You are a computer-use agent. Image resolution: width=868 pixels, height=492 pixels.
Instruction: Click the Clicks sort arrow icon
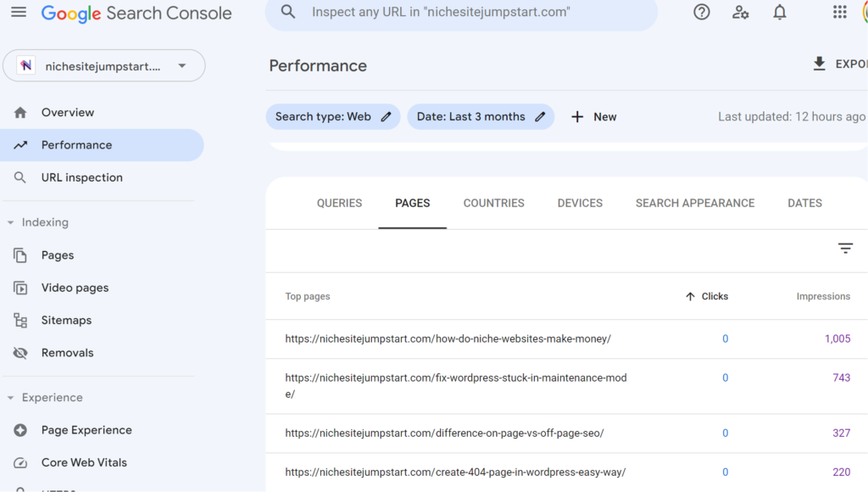[690, 296]
